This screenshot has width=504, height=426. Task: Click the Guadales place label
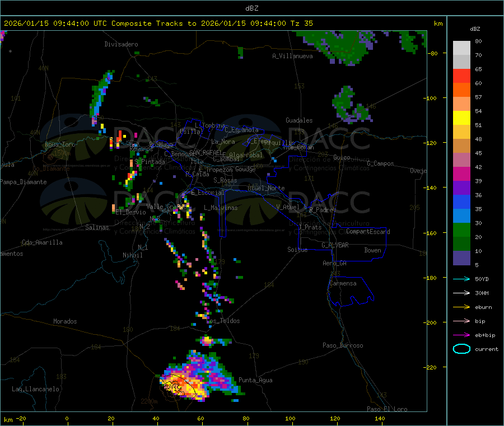pos(299,120)
